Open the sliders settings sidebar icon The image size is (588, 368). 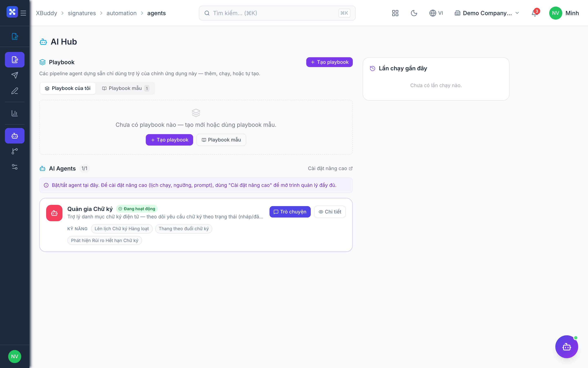[x=14, y=167]
